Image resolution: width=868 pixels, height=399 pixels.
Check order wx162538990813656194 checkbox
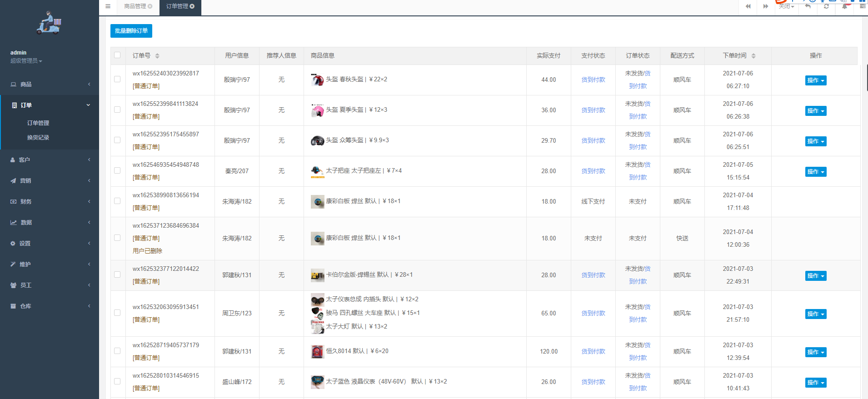pos(117,201)
